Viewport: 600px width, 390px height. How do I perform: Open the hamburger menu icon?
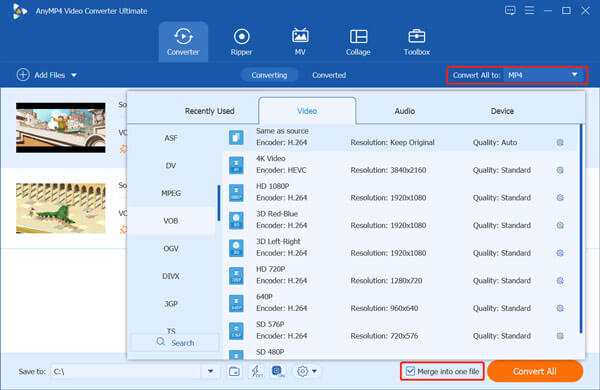(x=530, y=10)
